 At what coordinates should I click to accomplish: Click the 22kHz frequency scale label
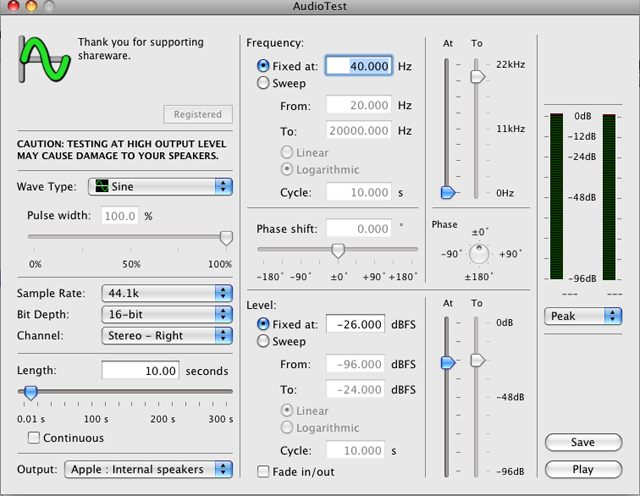pos(510,65)
